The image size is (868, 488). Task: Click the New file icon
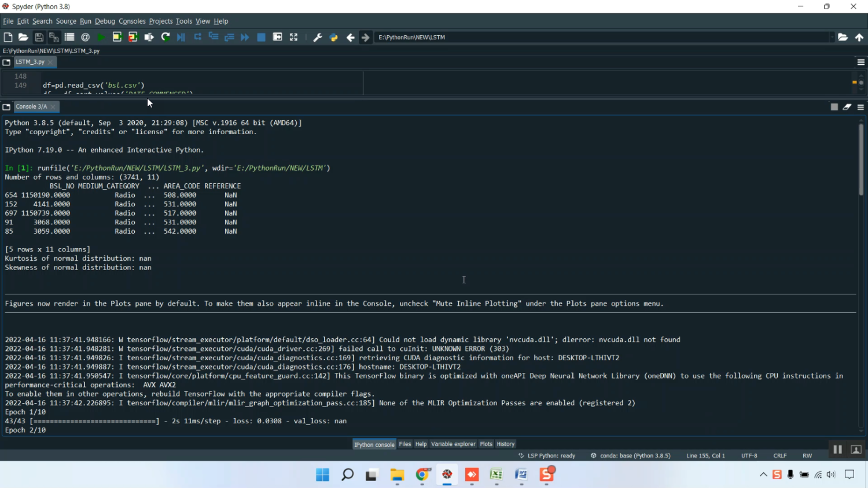[8, 37]
